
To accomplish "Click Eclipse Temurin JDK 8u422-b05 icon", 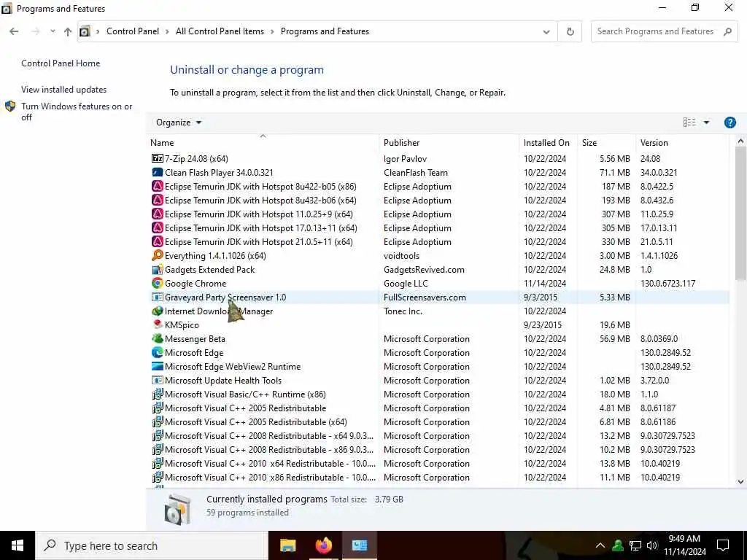I will click(158, 186).
